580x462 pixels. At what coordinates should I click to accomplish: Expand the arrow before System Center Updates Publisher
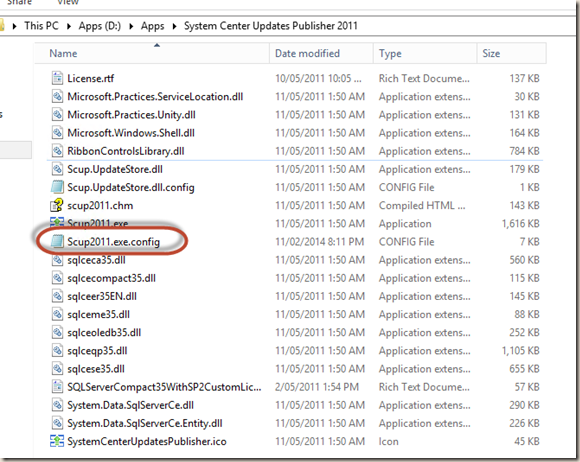174,26
